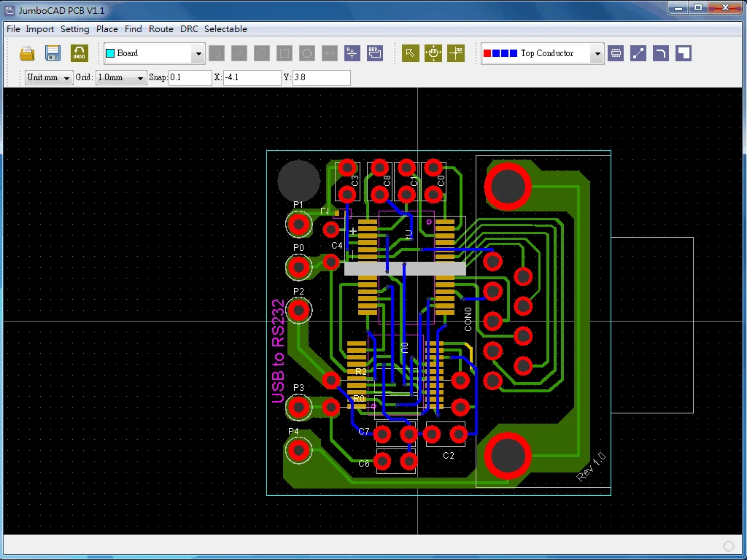Viewport: 747px width, 560px height.
Task: Select the track routing tool
Action: point(638,52)
